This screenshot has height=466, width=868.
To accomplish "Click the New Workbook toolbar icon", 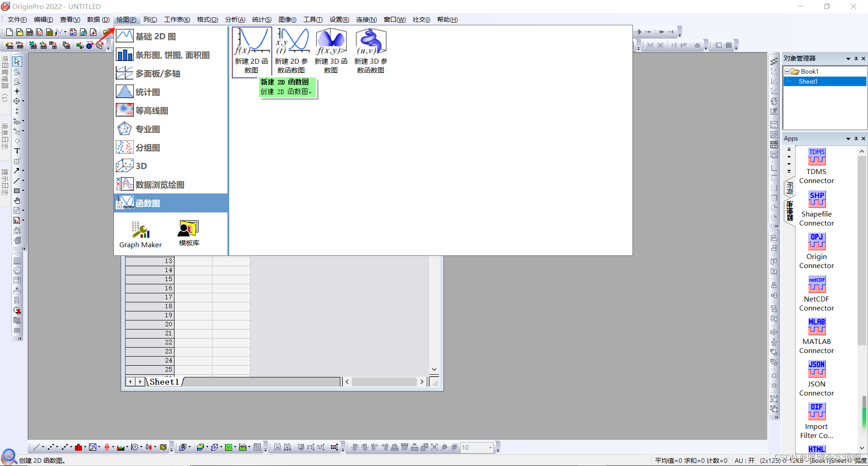I will point(29,32).
